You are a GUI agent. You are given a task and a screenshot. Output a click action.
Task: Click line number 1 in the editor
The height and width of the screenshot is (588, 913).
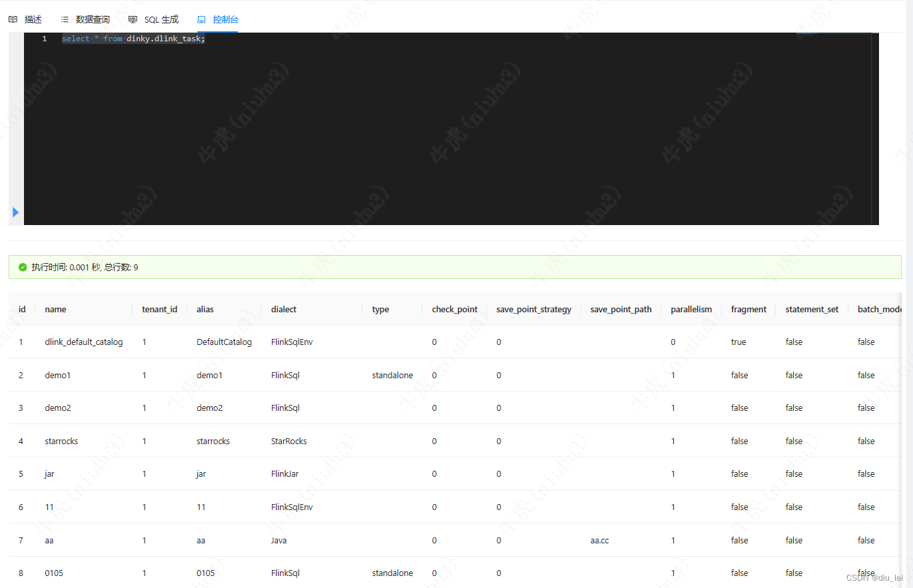tap(45, 39)
